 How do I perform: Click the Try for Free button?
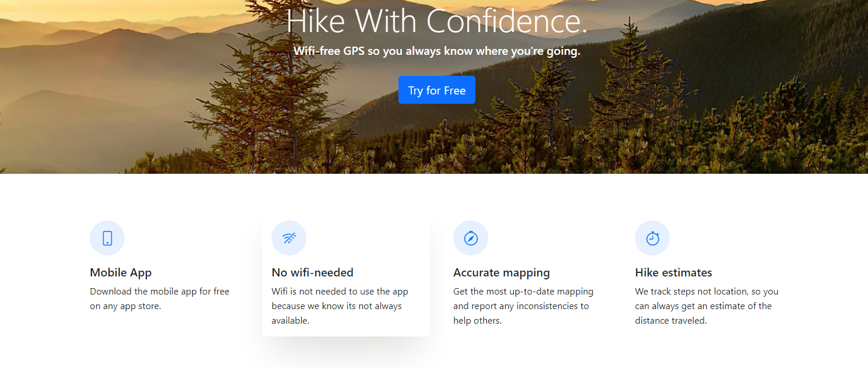(x=437, y=90)
